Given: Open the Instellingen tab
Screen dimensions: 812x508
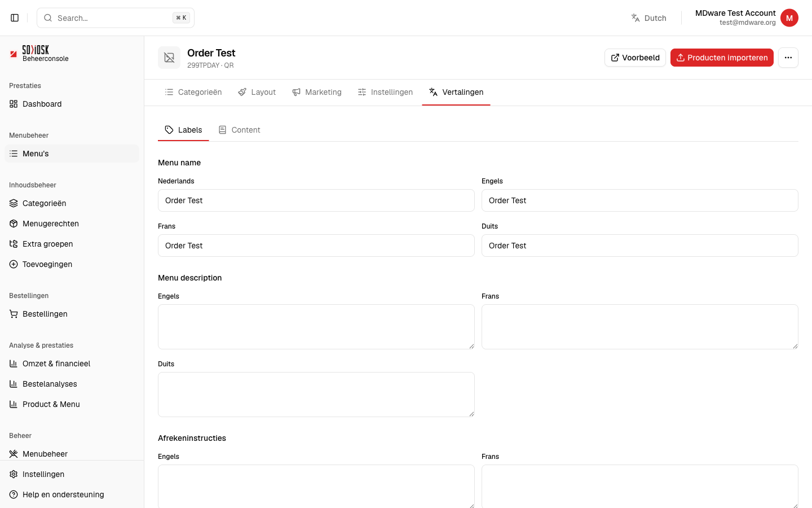Looking at the screenshot, I should coord(385,92).
